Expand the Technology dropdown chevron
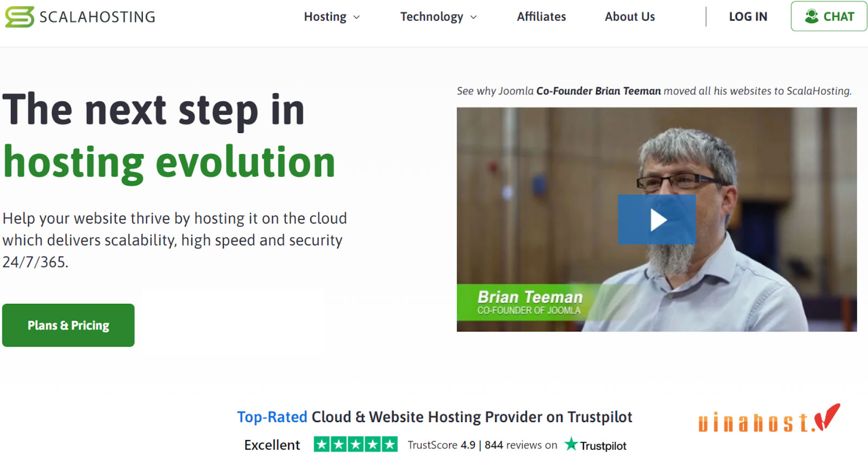Image resolution: width=868 pixels, height=453 pixels. [x=474, y=17]
